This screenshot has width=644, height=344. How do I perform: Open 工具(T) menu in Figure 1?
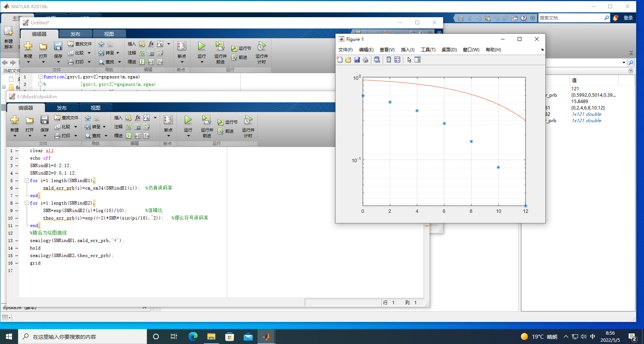coord(428,49)
